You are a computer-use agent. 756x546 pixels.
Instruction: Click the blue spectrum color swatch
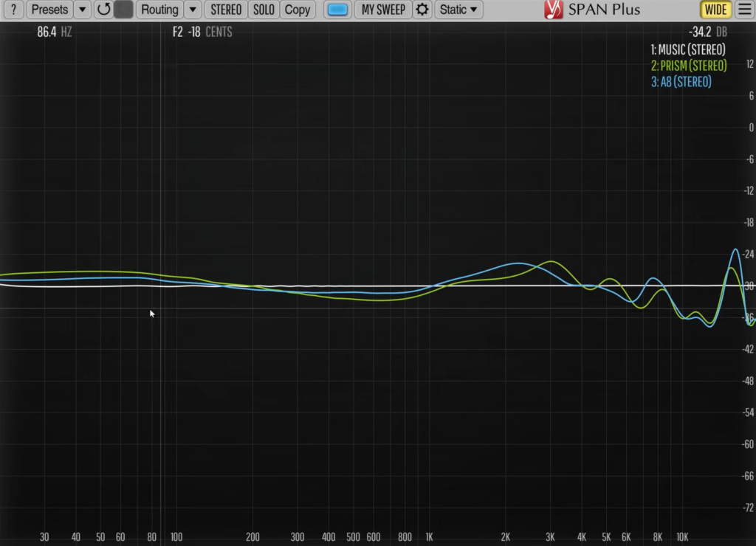(x=337, y=10)
